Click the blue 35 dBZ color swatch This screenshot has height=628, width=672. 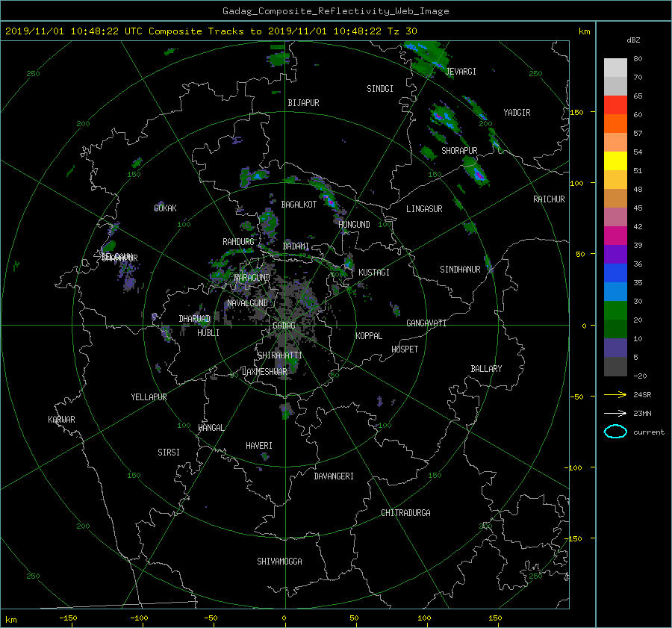click(x=615, y=273)
